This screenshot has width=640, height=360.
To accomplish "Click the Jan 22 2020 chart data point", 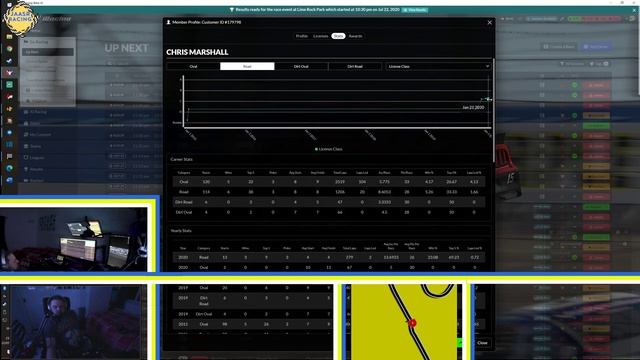I will pyautogui.click(x=488, y=99).
